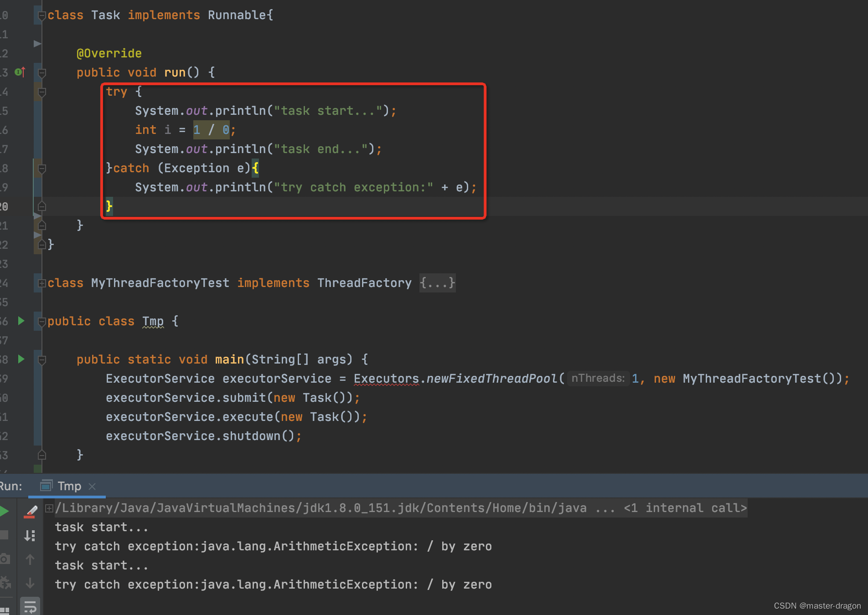868x615 pixels.
Task: Toggle soft-wrap icon in Run panel
Action: click(x=30, y=607)
